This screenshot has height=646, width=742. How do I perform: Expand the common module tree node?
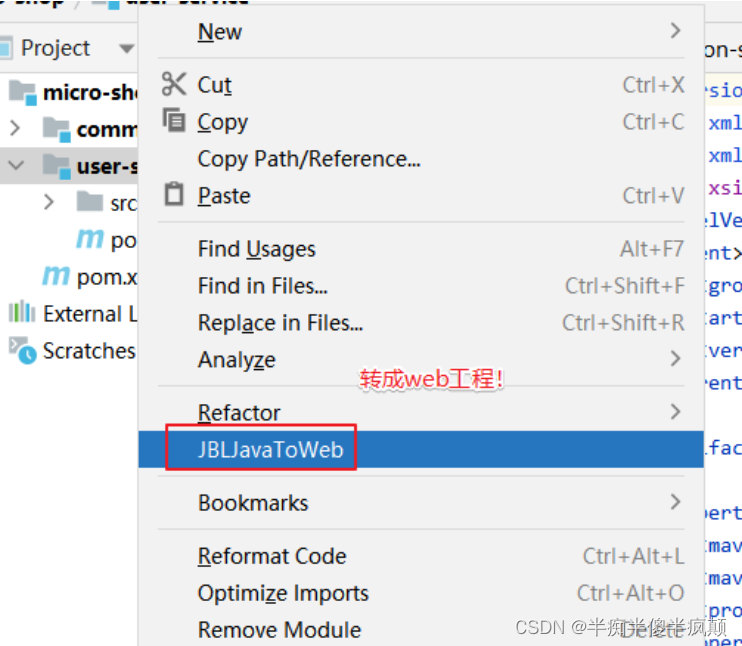[16, 128]
